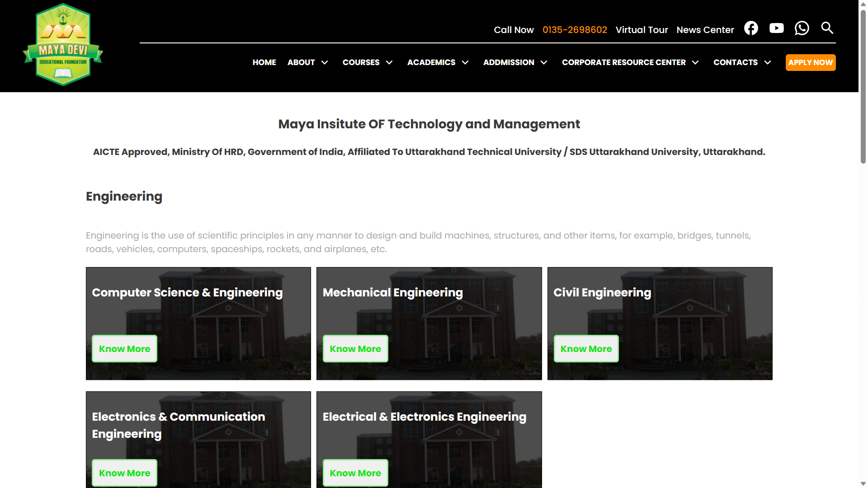Open the Facebook page icon
This screenshot has width=868, height=488.
tap(751, 28)
